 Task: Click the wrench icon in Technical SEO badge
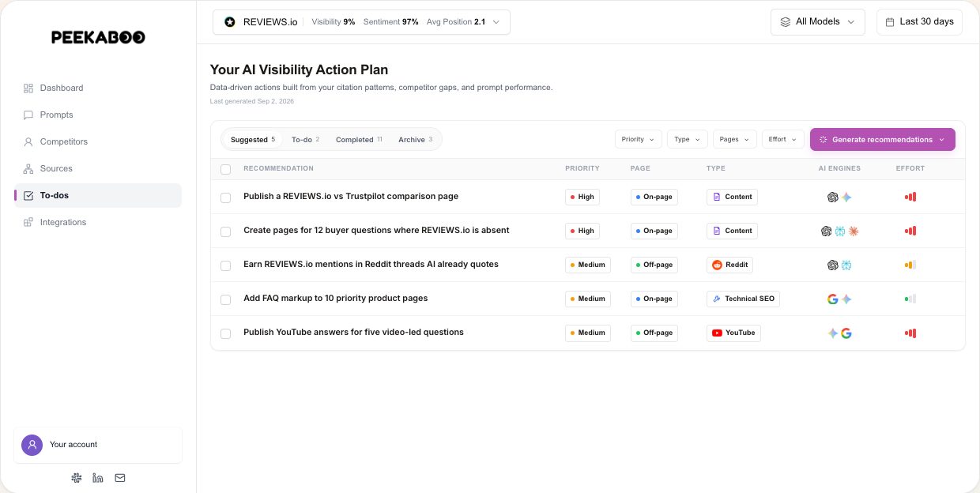coord(717,299)
